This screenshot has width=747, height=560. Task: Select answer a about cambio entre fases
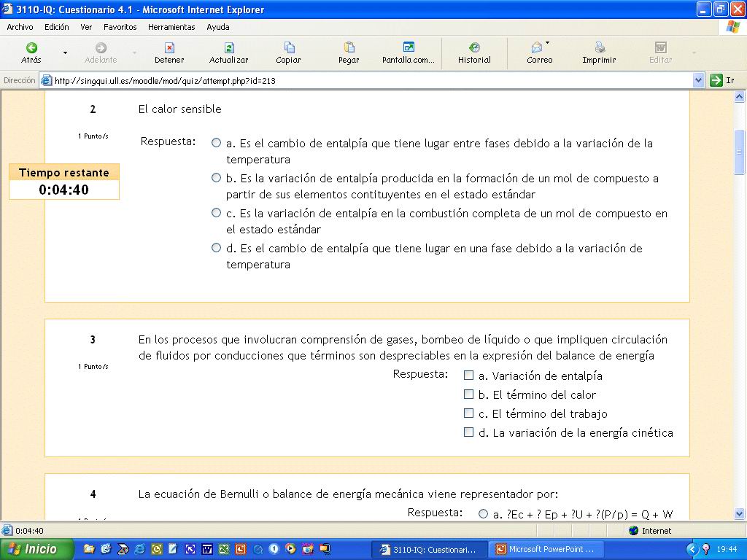[216, 143]
